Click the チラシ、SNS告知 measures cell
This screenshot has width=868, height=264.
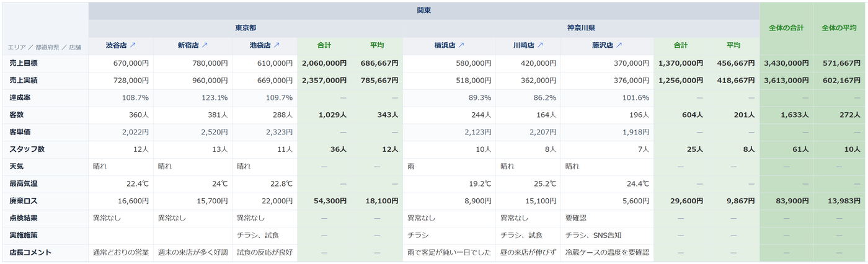pos(607,235)
